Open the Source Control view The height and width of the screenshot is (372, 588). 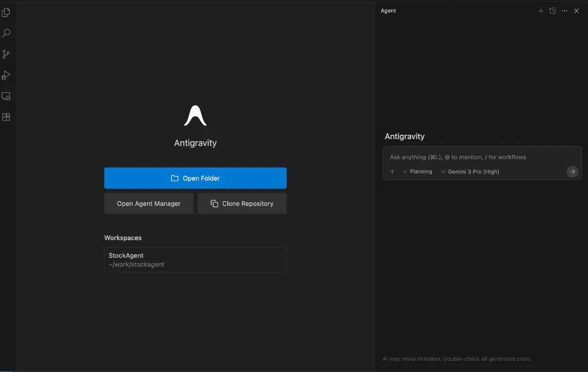tap(6, 54)
